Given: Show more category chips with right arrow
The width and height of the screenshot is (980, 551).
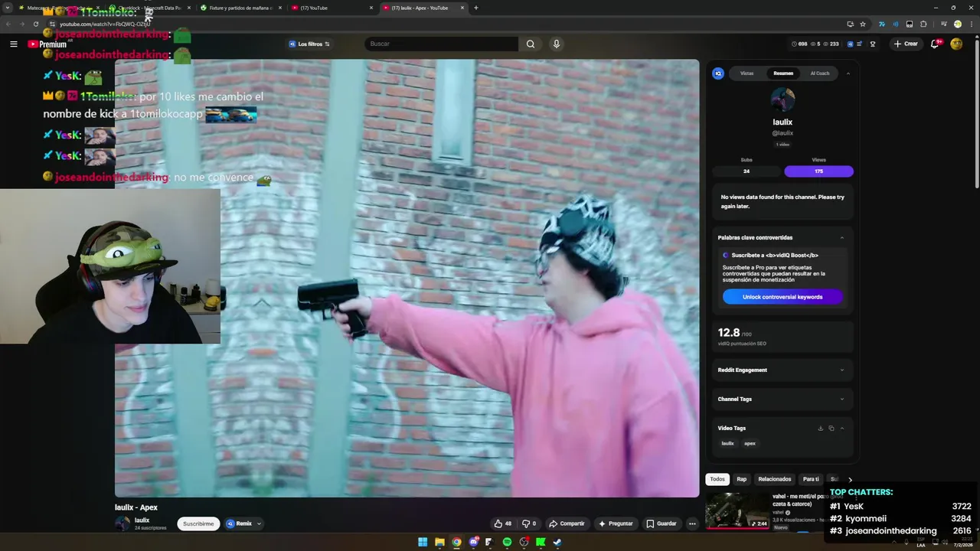Looking at the screenshot, I should point(850,480).
